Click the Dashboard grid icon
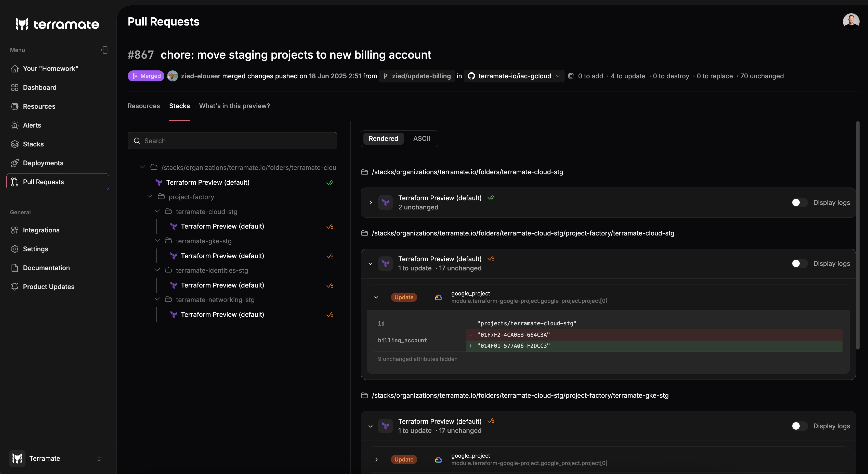The height and width of the screenshot is (474, 868). click(x=15, y=88)
